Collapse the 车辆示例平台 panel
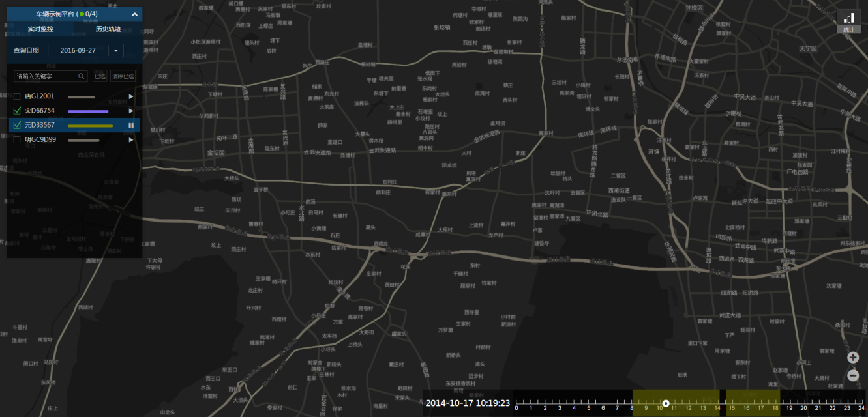Image resolution: width=868 pixels, height=417 pixels. (134, 14)
